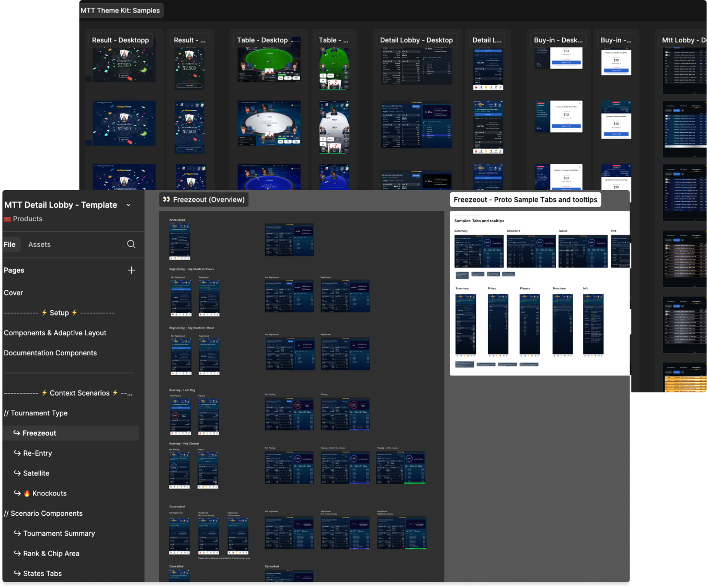Open the Knockouts page
Screen dimensions: 707x588
pyautogui.click(x=49, y=493)
